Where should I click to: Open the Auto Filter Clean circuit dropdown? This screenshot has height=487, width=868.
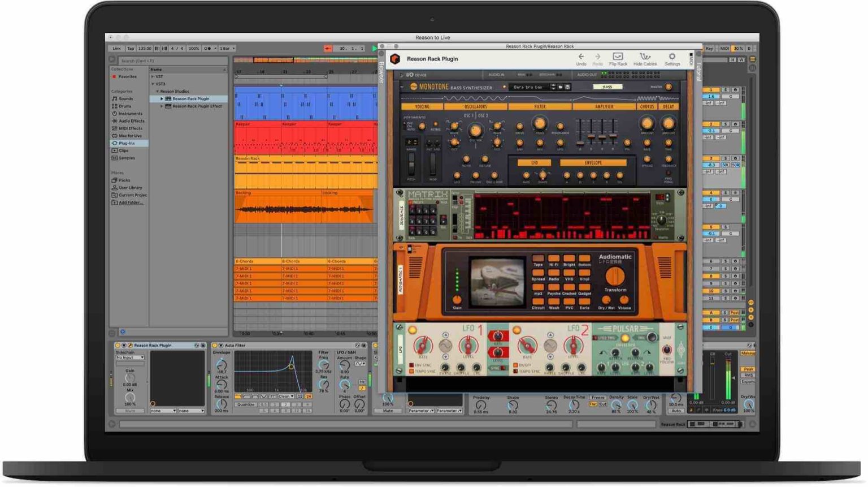[286, 397]
